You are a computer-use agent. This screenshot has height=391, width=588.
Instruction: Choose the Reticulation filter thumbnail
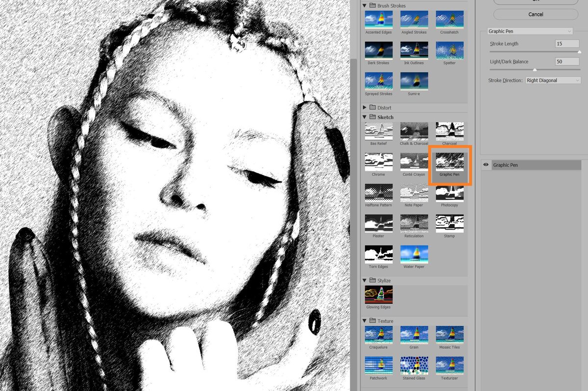(x=414, y=223)
